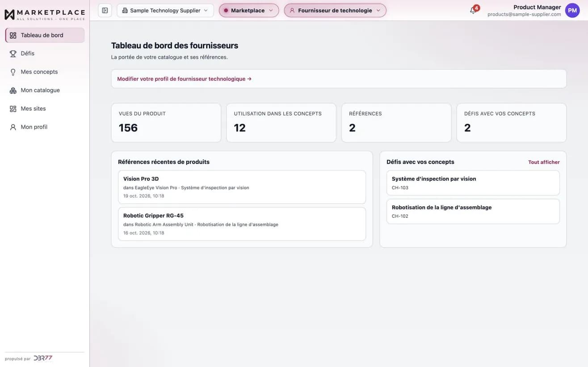Open Mon catalogue
The height and width of the screenshot is (367, 588).
(45, 90)
